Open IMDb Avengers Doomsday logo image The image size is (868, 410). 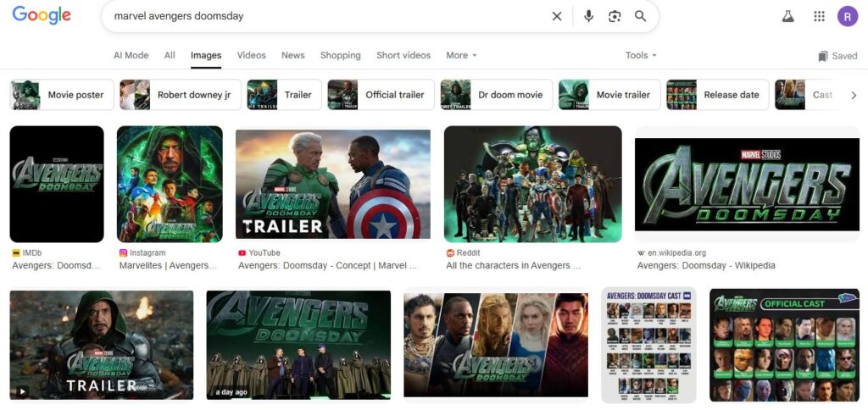pos(57,185)
